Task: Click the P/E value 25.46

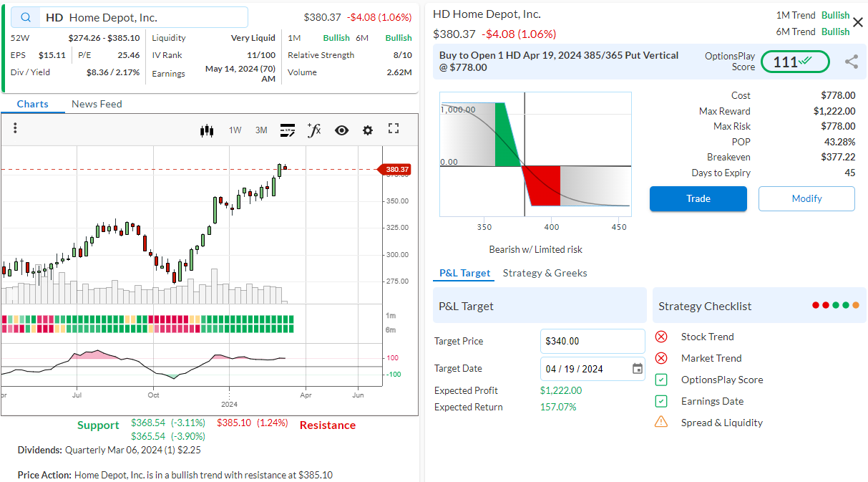Action: point(129,55)
